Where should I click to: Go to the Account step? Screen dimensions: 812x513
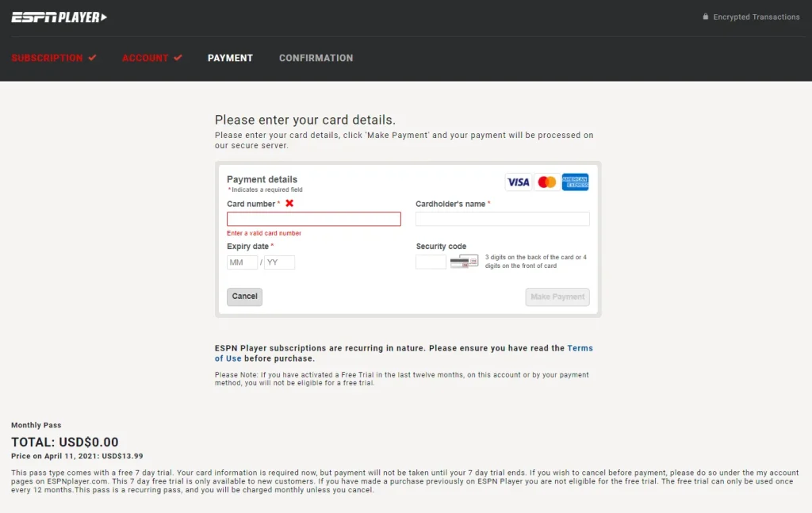coord(145,58)
